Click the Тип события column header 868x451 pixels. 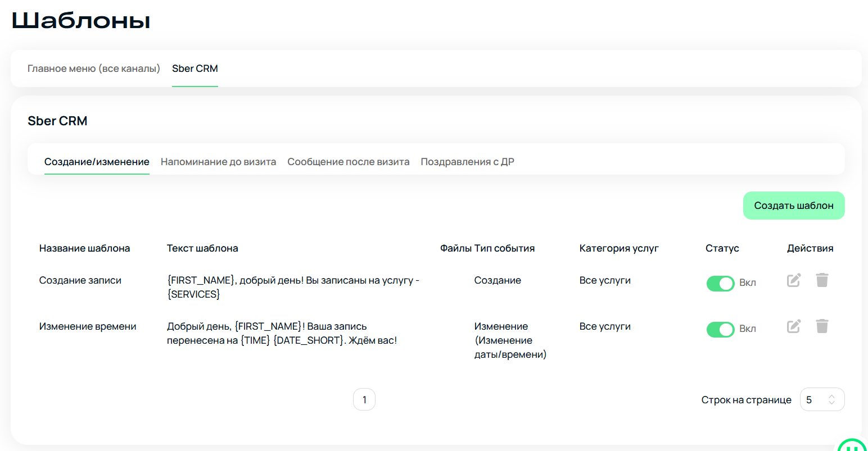tap(504, 248)
